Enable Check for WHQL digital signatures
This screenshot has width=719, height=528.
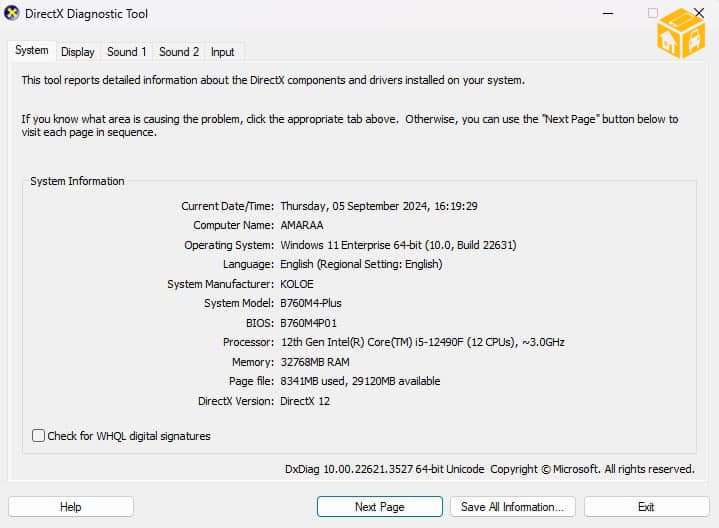(39, 435)
